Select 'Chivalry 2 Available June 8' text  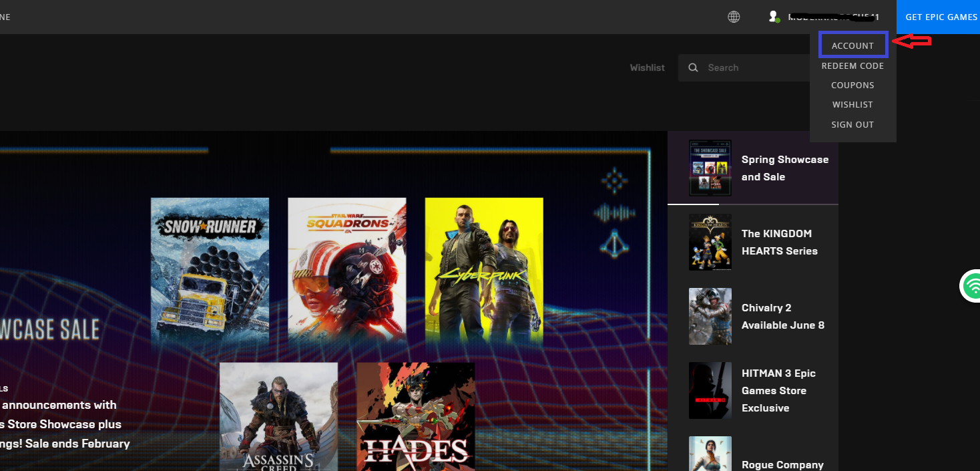coord(783,317)
